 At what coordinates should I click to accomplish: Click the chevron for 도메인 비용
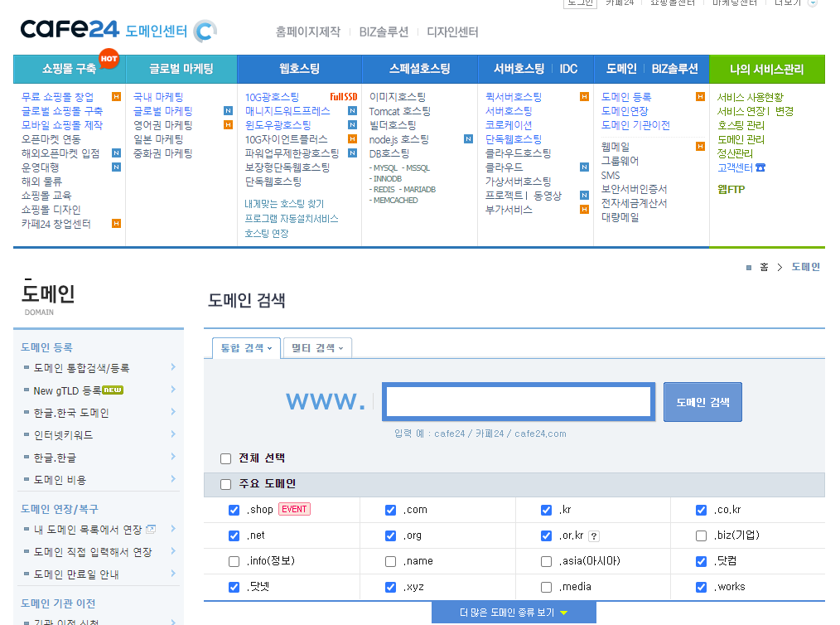click(x=173, y=478)
